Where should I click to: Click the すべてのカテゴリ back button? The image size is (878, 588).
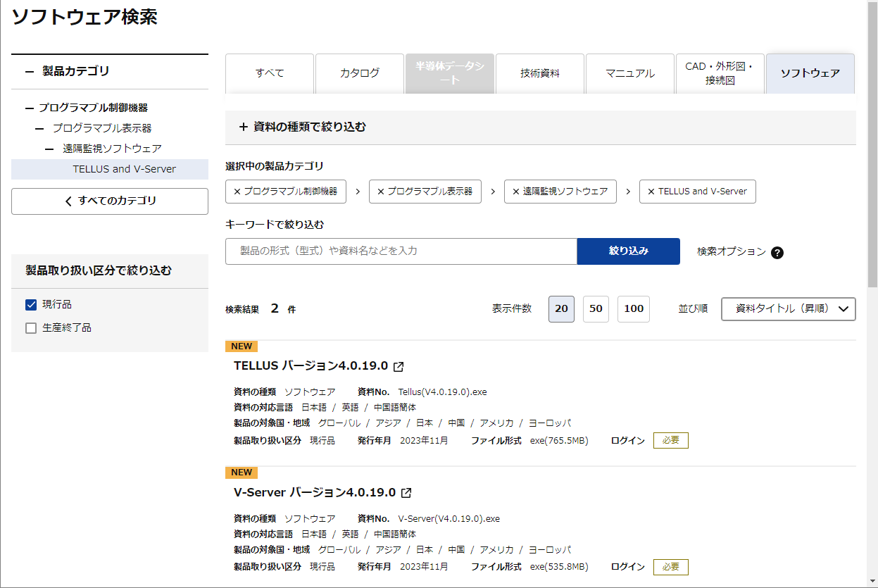point(110,201)
